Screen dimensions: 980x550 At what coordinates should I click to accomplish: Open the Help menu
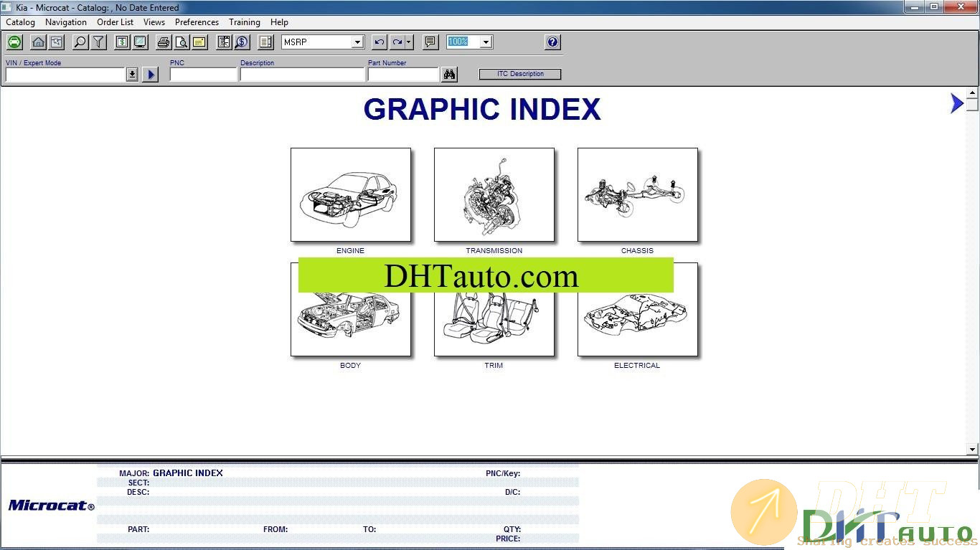click(x=279, y=22)
